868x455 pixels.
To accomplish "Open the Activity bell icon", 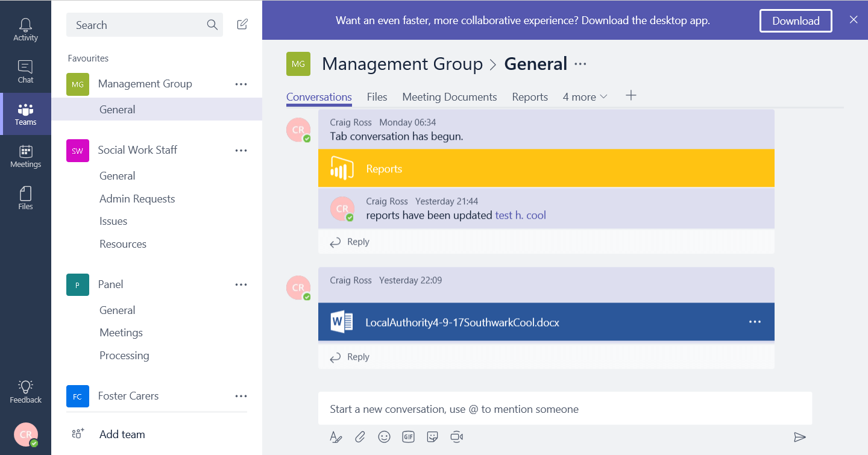I will point(25,25).
